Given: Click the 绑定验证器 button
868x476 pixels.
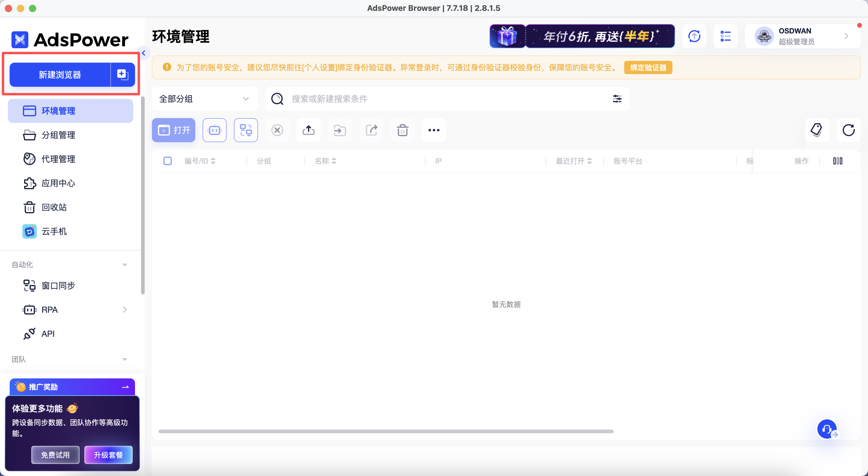Looking at the screenshot, I should [648, 68].
